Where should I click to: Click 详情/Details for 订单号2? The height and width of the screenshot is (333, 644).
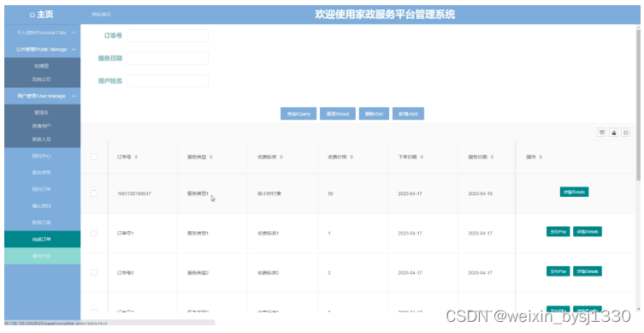pyautogui.click(x=588, y=271)
